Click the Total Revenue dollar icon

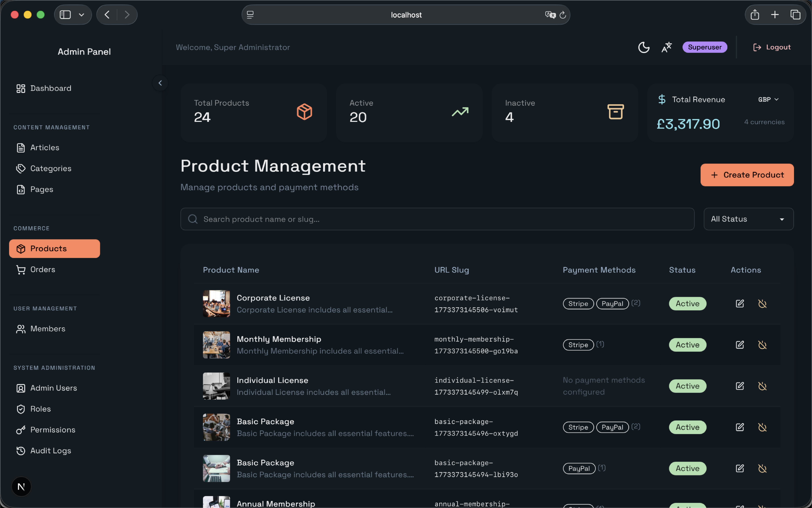pyautogui.click(x=662, y=99)
